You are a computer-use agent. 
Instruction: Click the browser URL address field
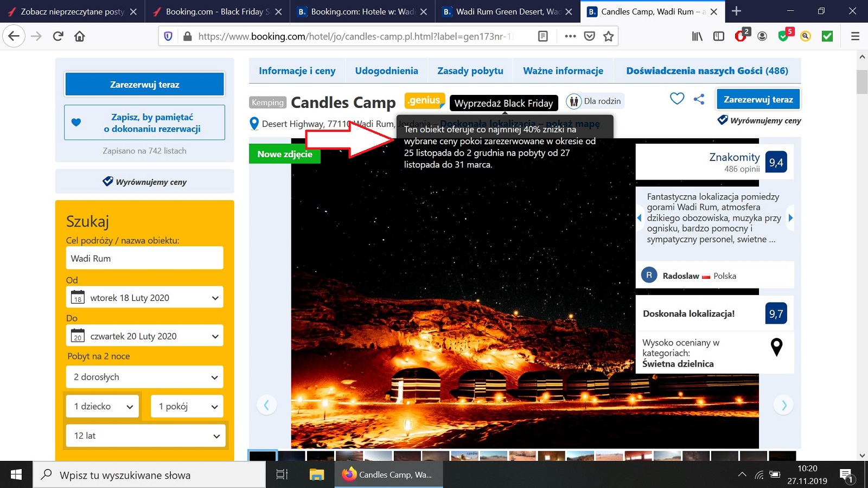pyautogui.click(x=355, y=36)
